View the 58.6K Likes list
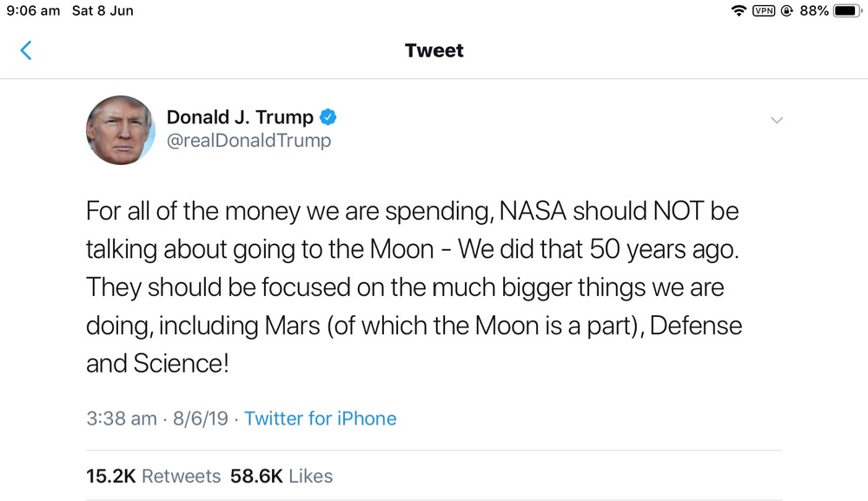868x501 pixels. coord(282,476)
